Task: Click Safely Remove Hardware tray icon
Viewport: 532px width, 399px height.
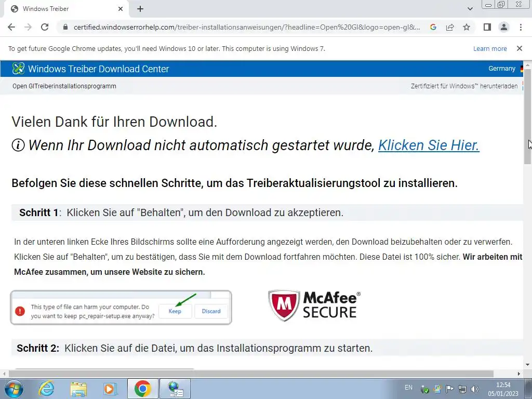Action: [424, 389]
